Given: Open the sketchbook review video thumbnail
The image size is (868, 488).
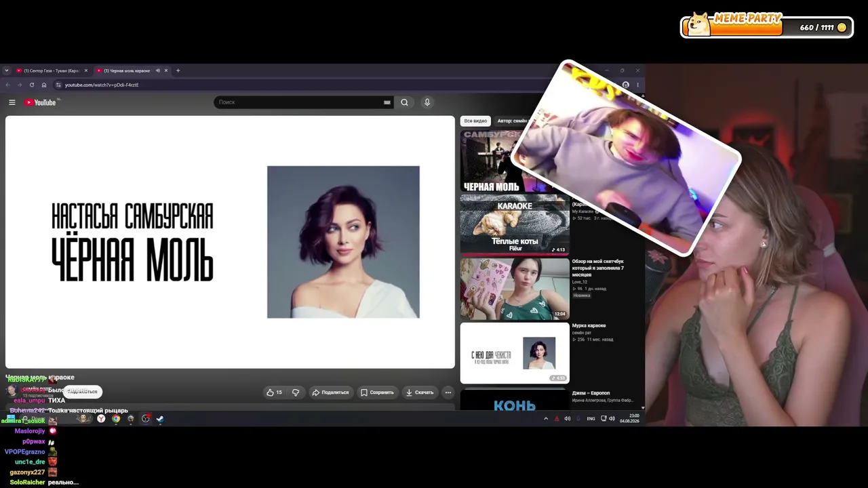Looking at the screenshot, I should click(x=515, y=288).
